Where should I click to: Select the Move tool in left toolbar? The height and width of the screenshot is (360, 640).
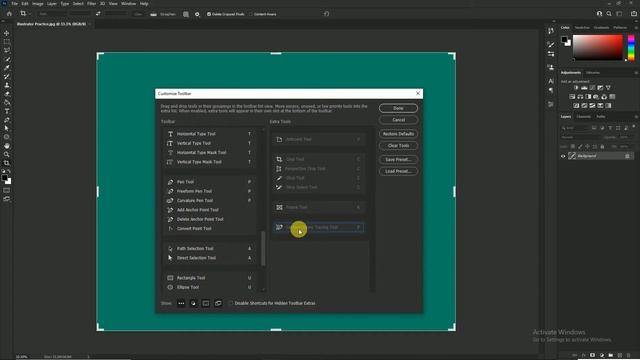tap(7, 33)
